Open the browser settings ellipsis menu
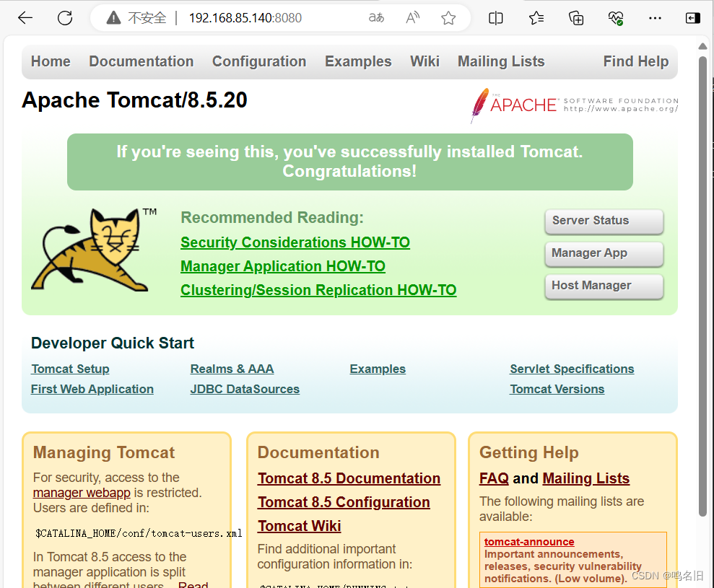This screenshot has height=588, width=714. tap(655, 18)
